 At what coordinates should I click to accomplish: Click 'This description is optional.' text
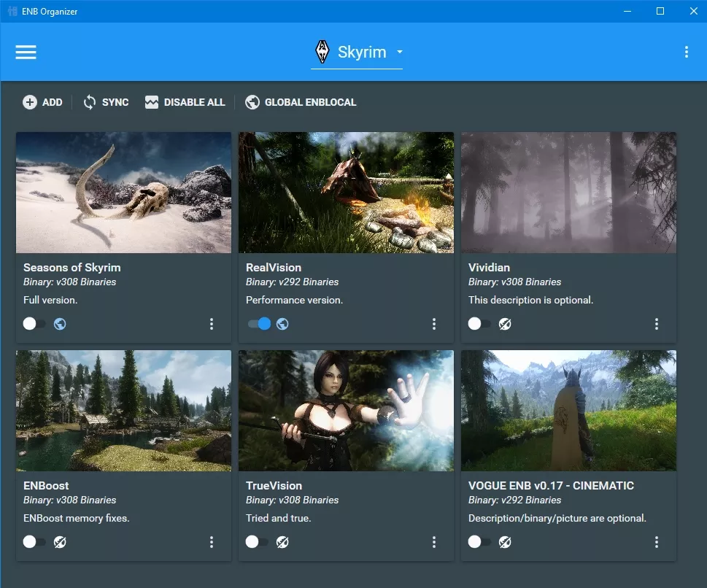530,301
